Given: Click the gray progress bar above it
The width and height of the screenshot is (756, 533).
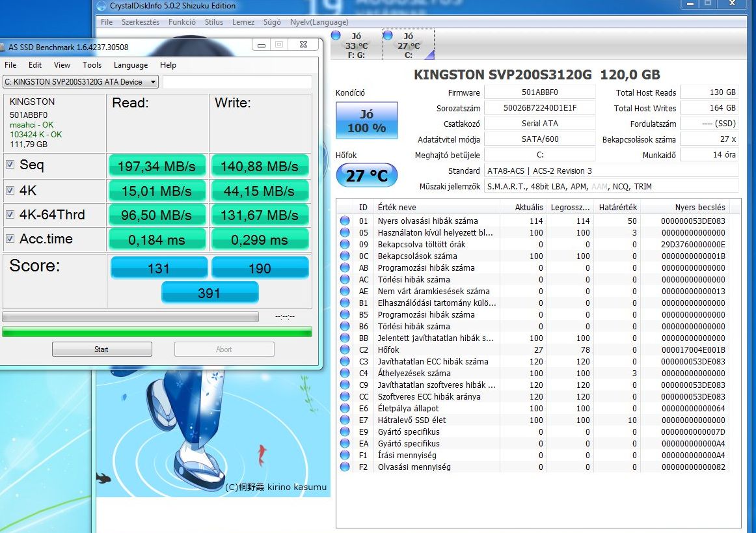Looking at the screenshot, I should tap(130, 317).
